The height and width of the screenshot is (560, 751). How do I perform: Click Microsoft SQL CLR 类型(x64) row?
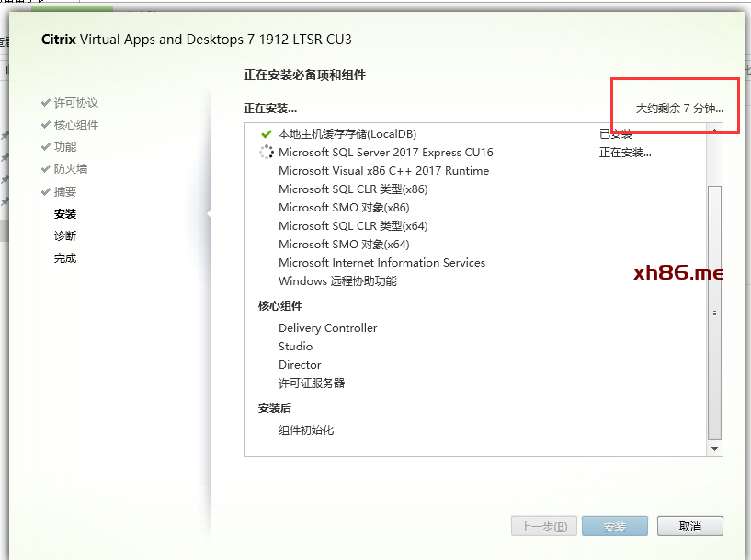353,225
